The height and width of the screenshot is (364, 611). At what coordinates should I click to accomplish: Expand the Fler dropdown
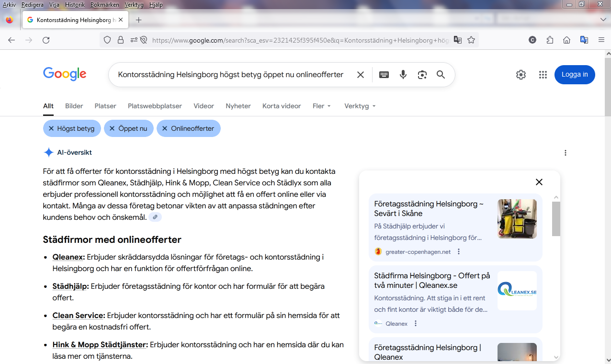(322, 106)
